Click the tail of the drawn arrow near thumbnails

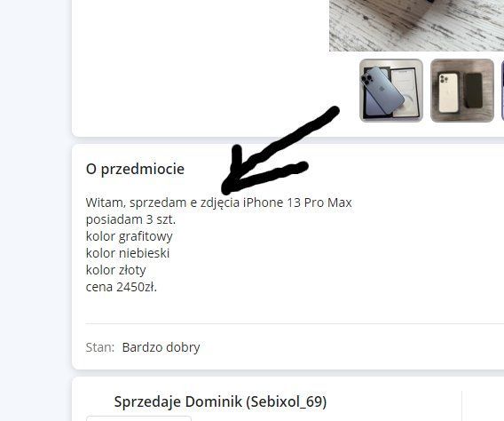pyautogui.click(x=329, y=113)
